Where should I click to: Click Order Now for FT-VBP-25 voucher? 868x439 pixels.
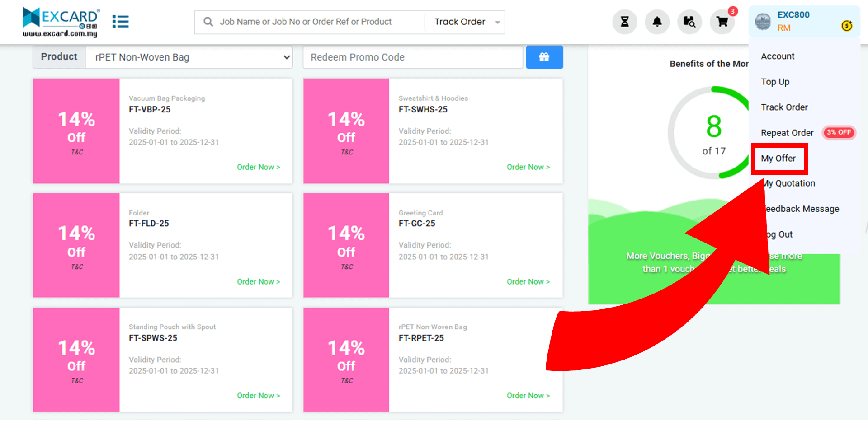[258, 167]
